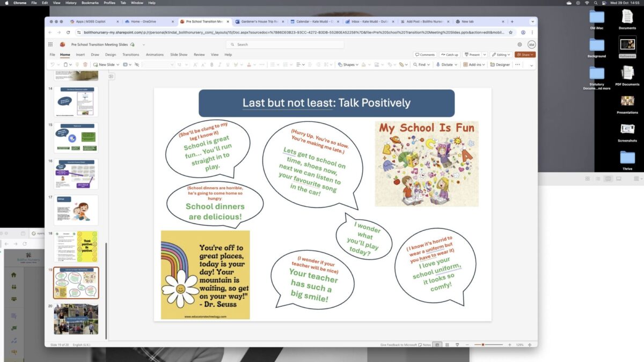Click the Dictate microphone icon
The width and height of the screenshot is (644, 362).
coord(436,64)
